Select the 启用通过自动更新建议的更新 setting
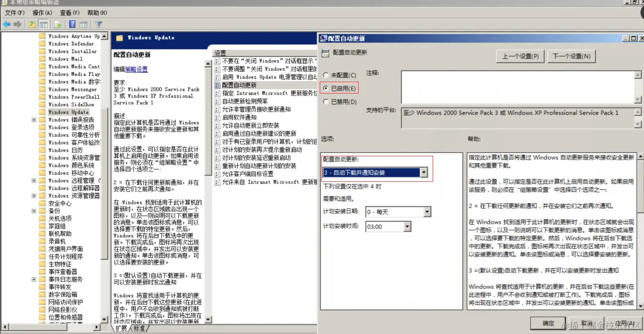644x334 pixels. click(x=259, y=133)
